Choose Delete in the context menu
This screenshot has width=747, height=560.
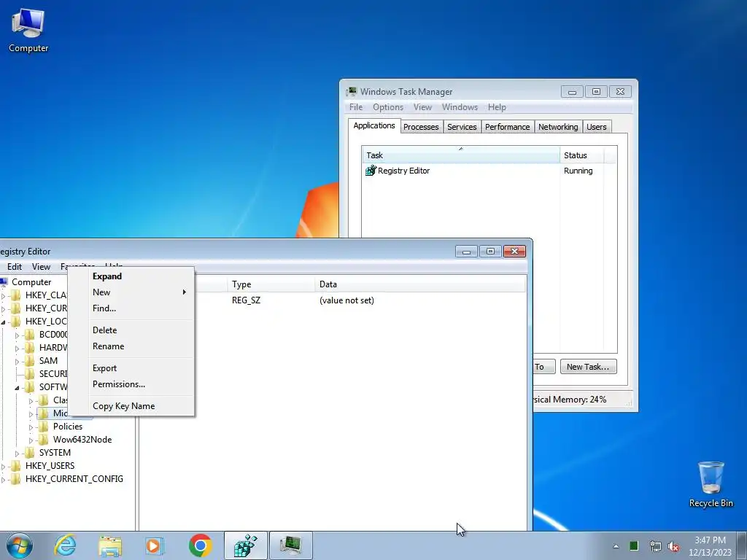coord(131,330)
